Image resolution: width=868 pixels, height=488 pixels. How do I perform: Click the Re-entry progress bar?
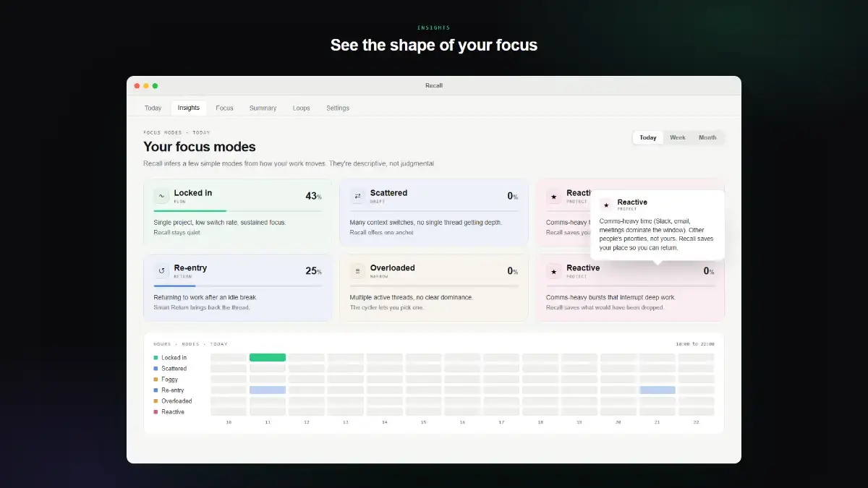(x=238, y=286)
